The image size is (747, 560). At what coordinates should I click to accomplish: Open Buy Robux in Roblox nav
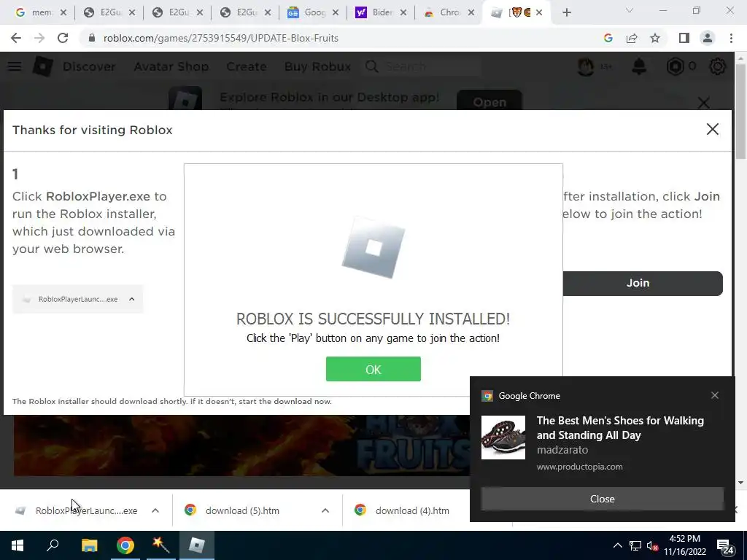click(317, 66)
